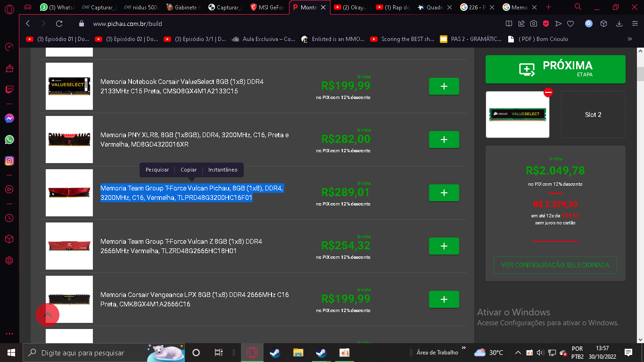Show hidden system tray icons

[x=518, y=353]
